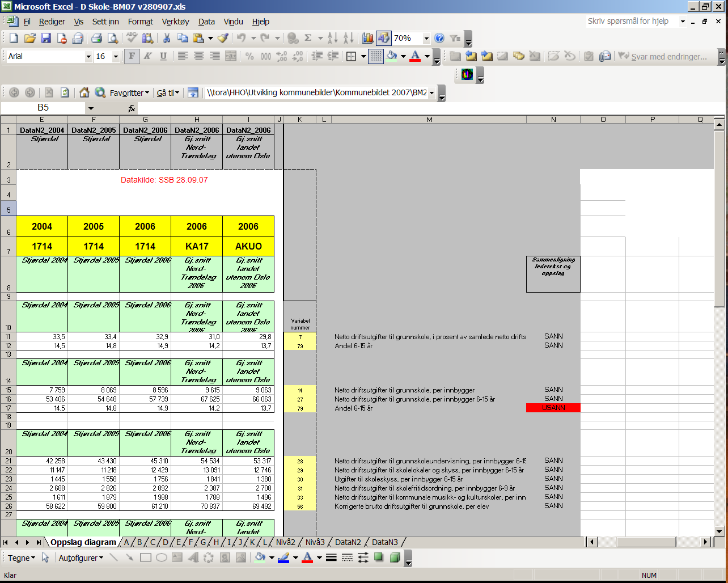Refresh the current page on Web toolbar

click(x=65, y=92)
